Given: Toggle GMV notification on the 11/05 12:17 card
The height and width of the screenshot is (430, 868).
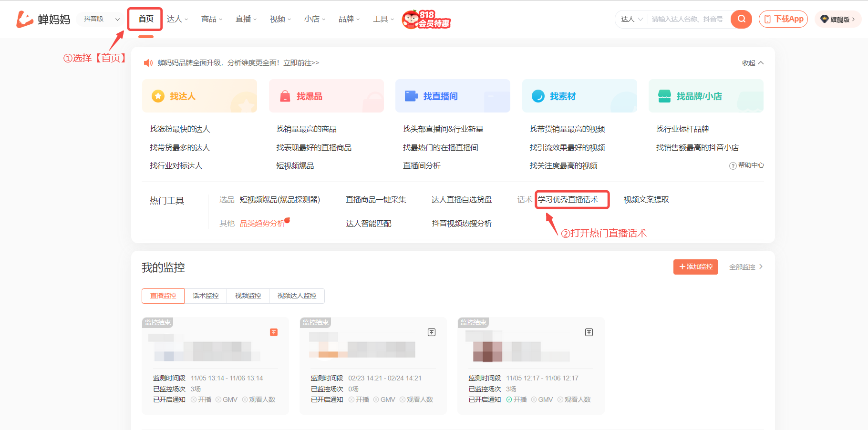Looking at the screenshot, I should (542, 399).
